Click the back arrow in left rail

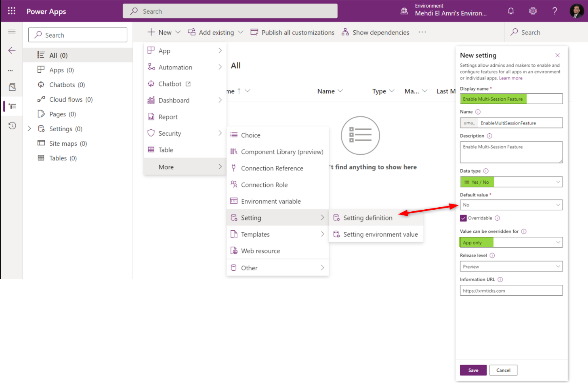tap(12, 51)
